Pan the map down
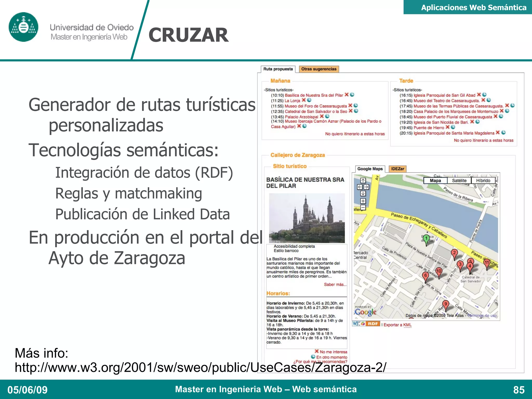532x399 pixels. point(363,194)
